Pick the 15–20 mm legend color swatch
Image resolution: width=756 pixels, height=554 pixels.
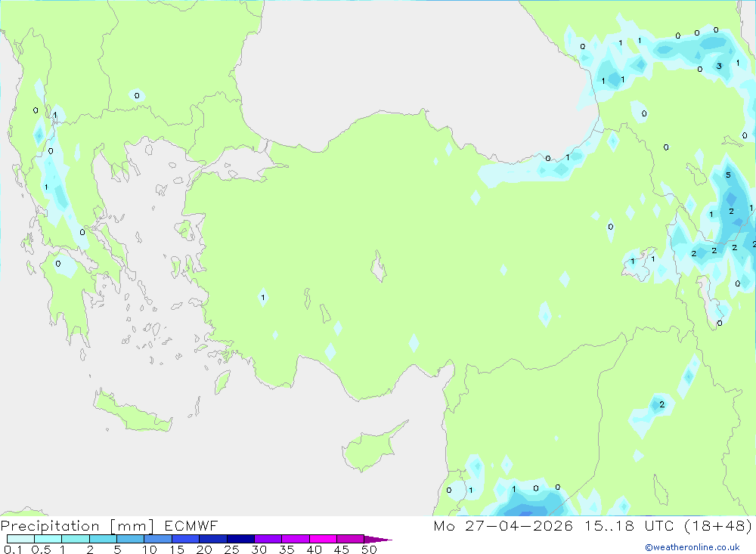(185, 539)
